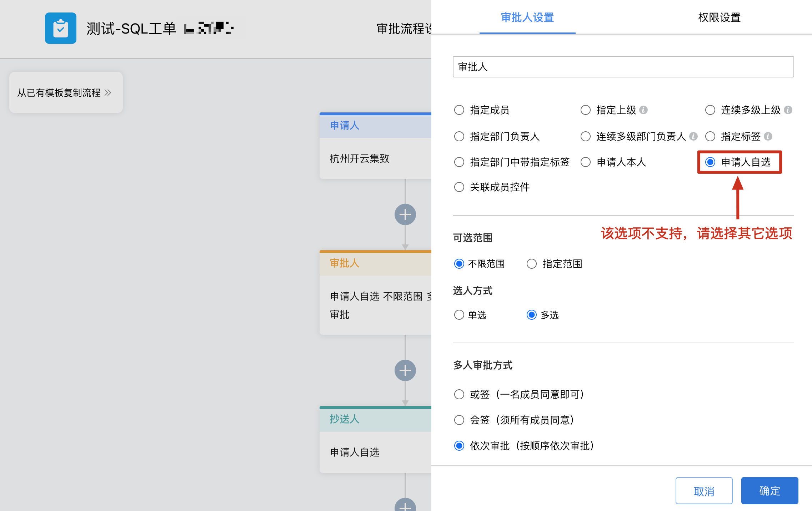Screen dimensions: 812x511
Task: Select 申请人本人 as approver type
Action: pyautogui.click(x=586, y=162)
